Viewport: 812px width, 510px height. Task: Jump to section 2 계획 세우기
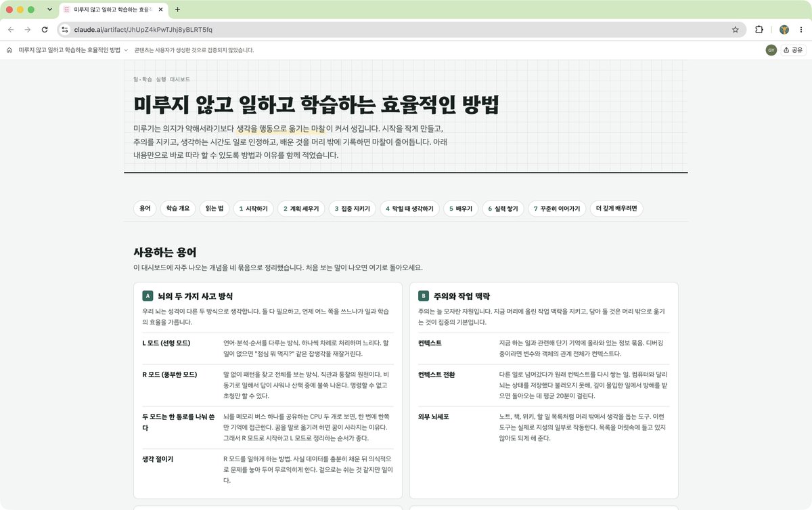pos(301,209)
